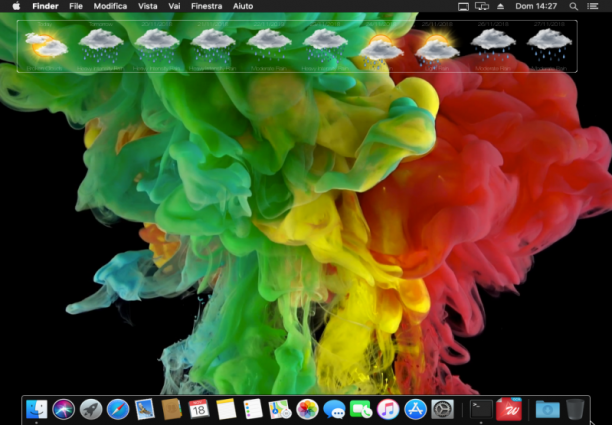Open the App Store
This screenshot has width=612, height=425.
point(415,409)
